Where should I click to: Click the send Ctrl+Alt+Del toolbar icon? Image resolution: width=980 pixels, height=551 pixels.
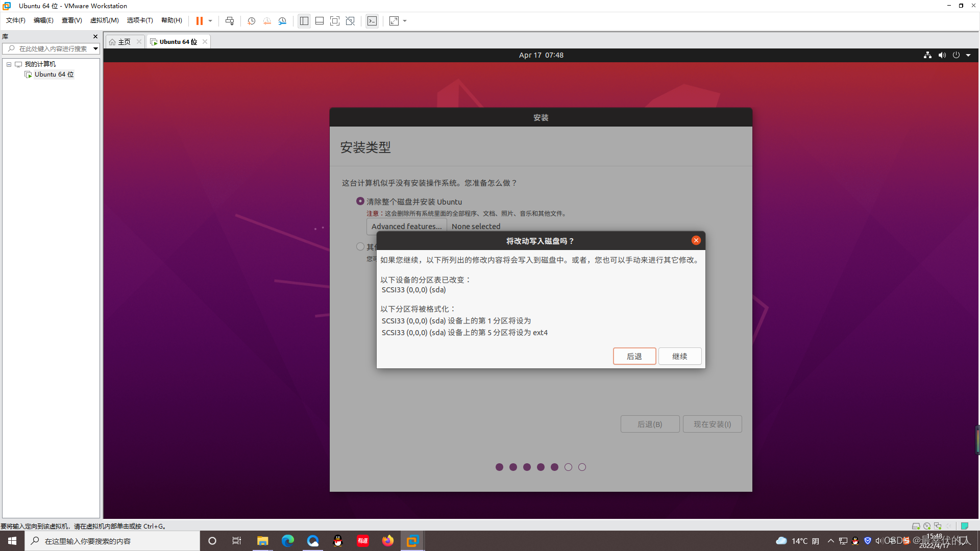coord(230,21)
